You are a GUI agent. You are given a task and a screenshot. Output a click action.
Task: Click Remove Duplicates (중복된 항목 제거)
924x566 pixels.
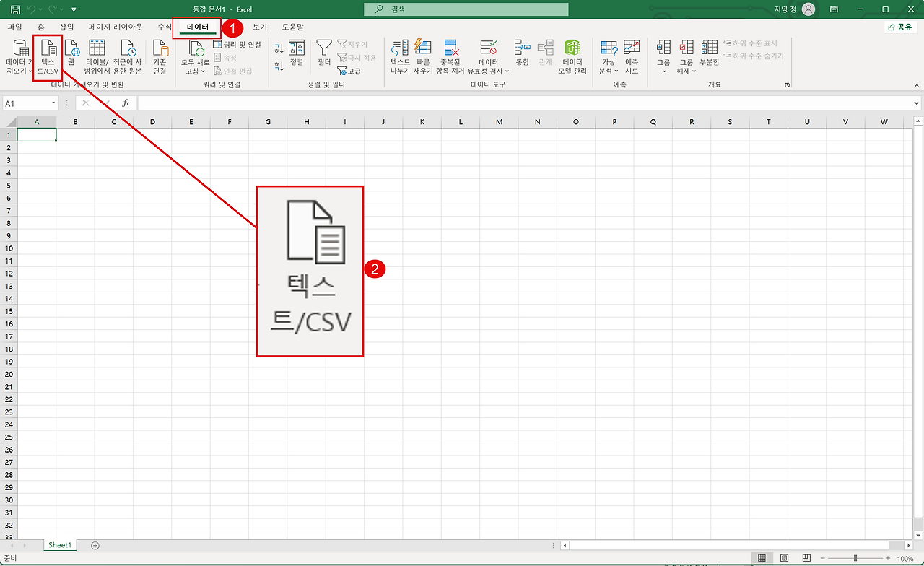click(x=451, y=58)
